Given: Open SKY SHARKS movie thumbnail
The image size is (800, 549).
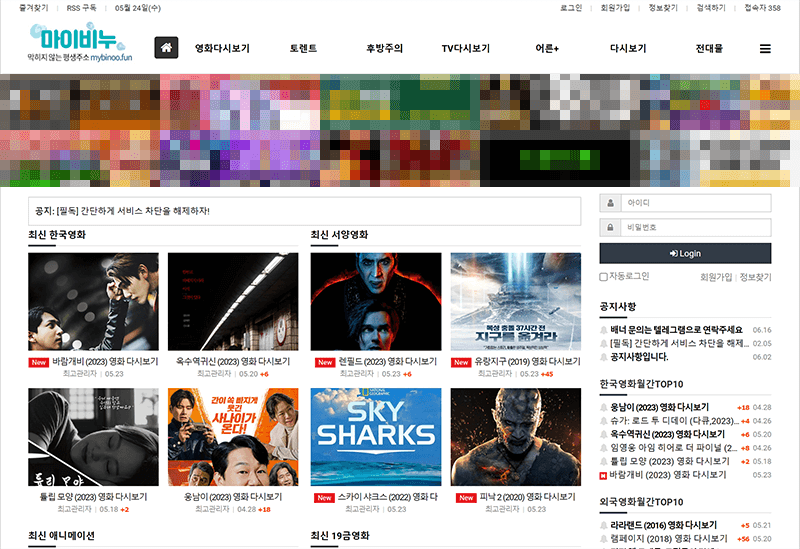Looking at the screenshot, I should click(x=376, y=437).
